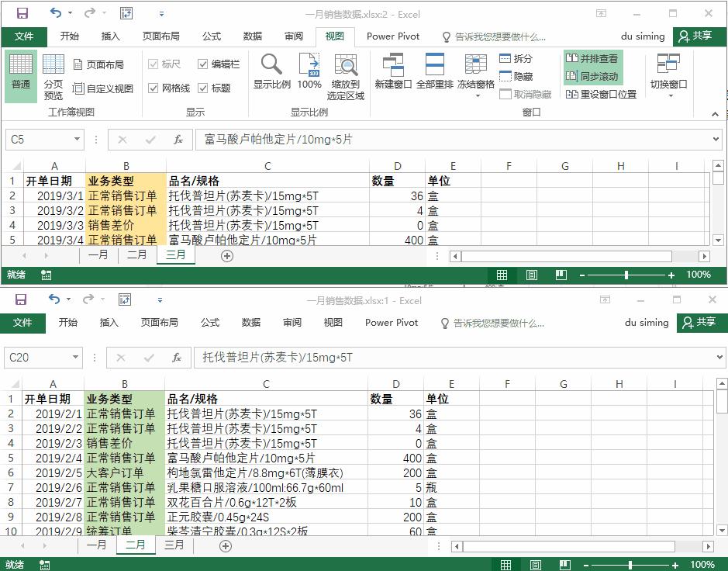This screenshot has height=571, width=728.
Task: Open the Zoom dialog (显示比例)
Action: click(271, 74)
